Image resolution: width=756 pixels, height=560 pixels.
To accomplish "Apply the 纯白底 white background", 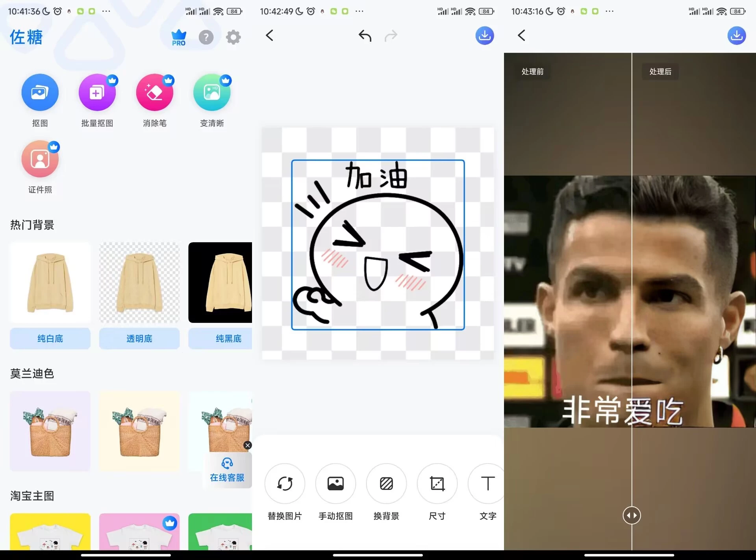I will click(50, 338).
